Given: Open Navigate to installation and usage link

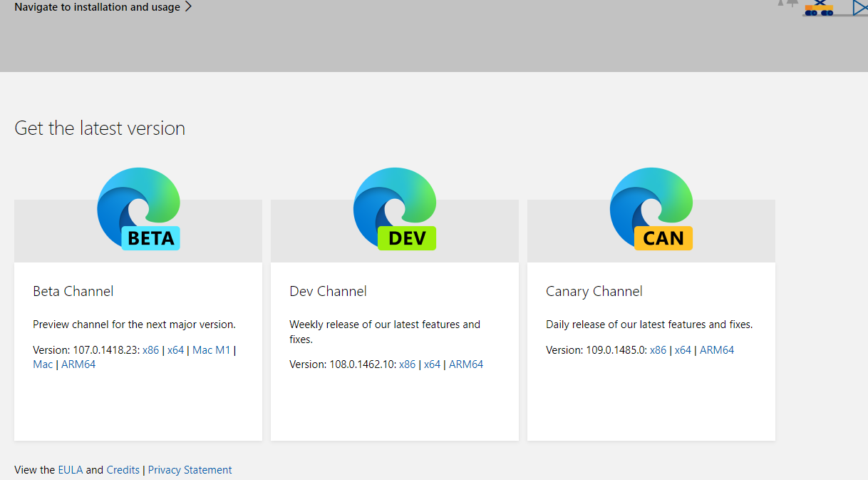Looking at the screenshot, I should [103, 7].
